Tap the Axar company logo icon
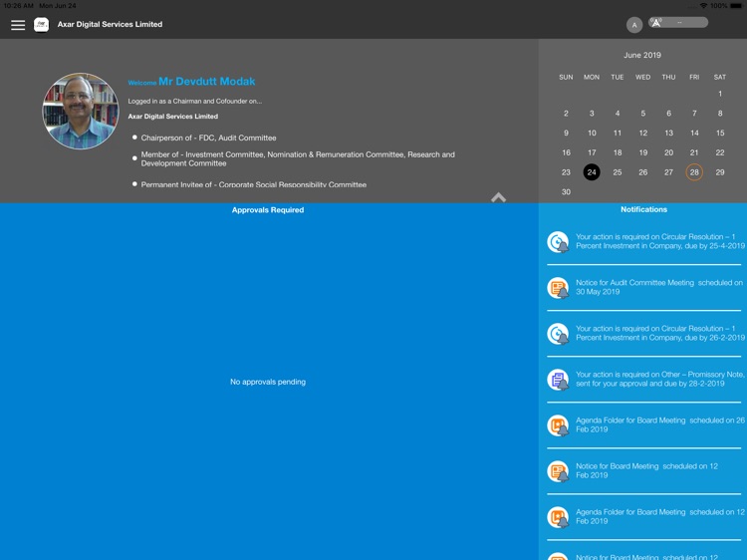The width and height of the screenshot is (747, 560). point(41,24)
